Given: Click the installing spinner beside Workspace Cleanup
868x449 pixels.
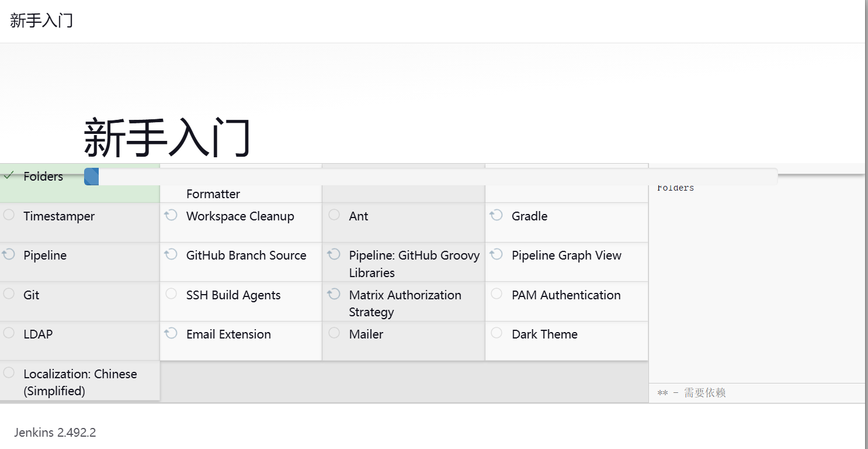Looking at the screenshot, I should [171, 215].
